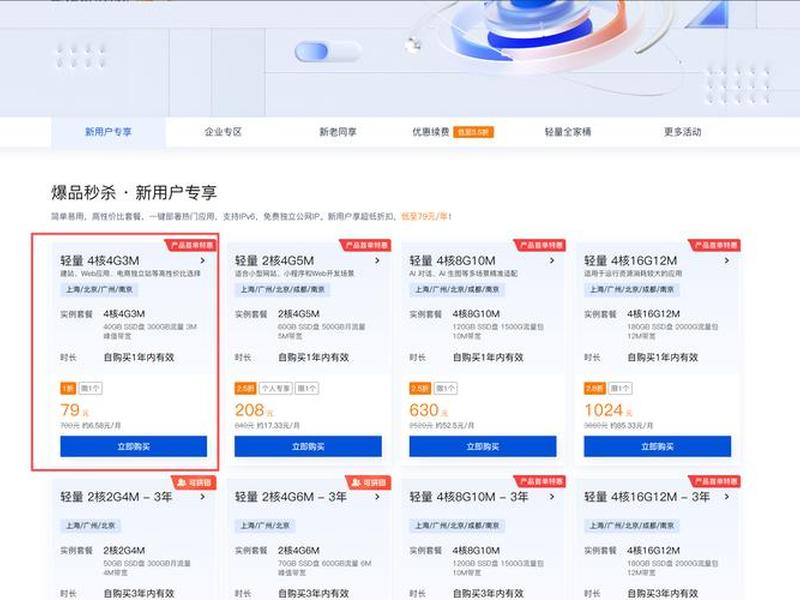Open the 企业专区 tab
Viewport: 800px width, 600px height.
(x=223, y=132)
